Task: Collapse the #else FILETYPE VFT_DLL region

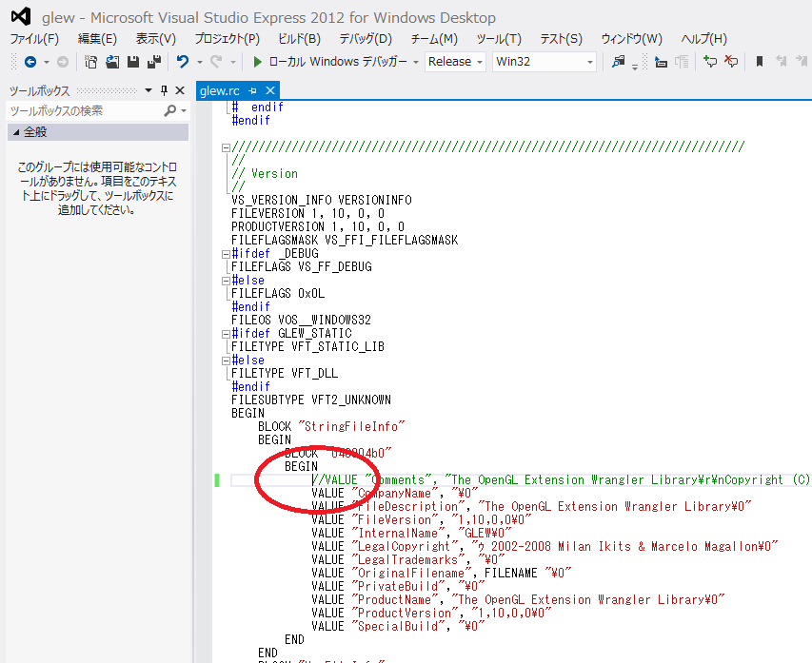Action: [x=226, y=361]
